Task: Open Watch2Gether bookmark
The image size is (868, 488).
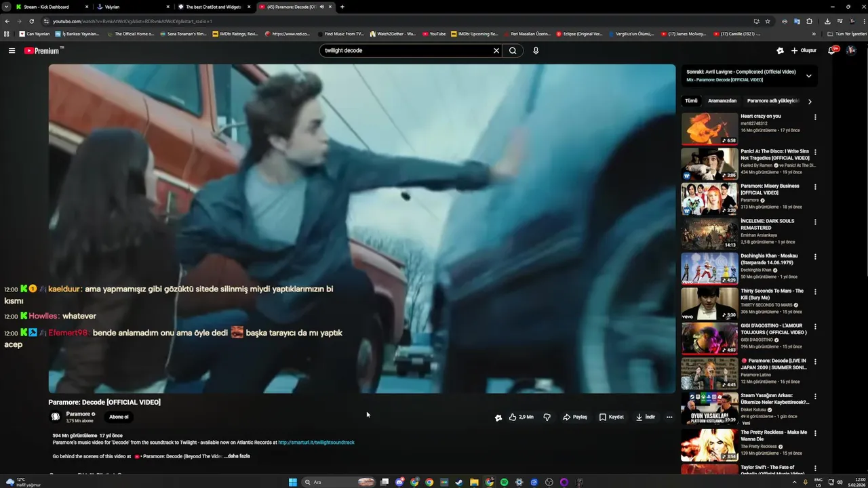Action: pyautogui.click(x=393, y=34)
